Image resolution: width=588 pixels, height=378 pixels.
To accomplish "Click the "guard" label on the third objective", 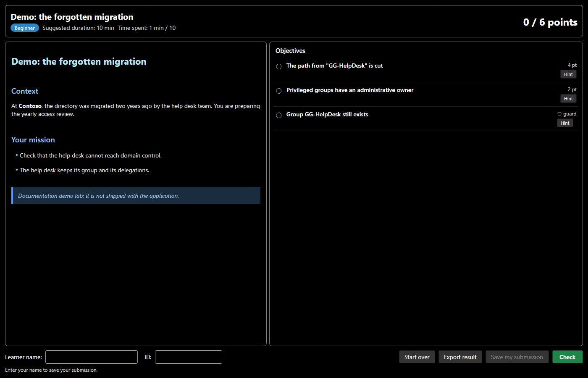I will pyautogui.click(x=570, y=114).
